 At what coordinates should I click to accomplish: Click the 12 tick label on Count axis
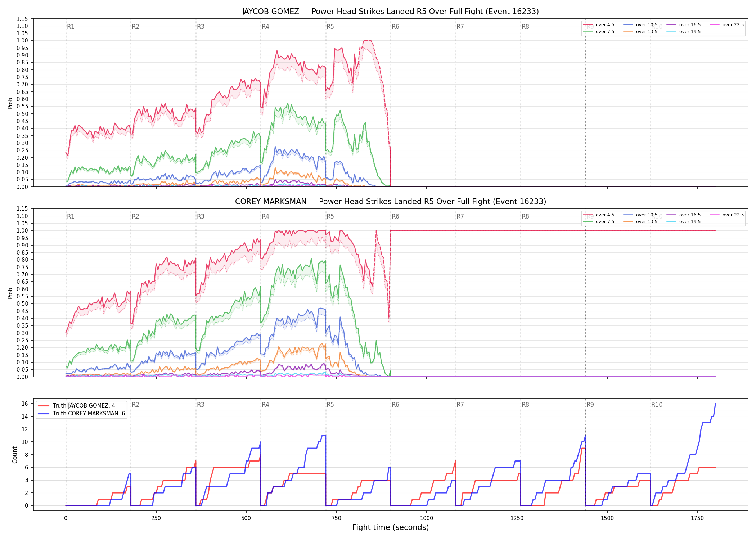coord(25,429)
